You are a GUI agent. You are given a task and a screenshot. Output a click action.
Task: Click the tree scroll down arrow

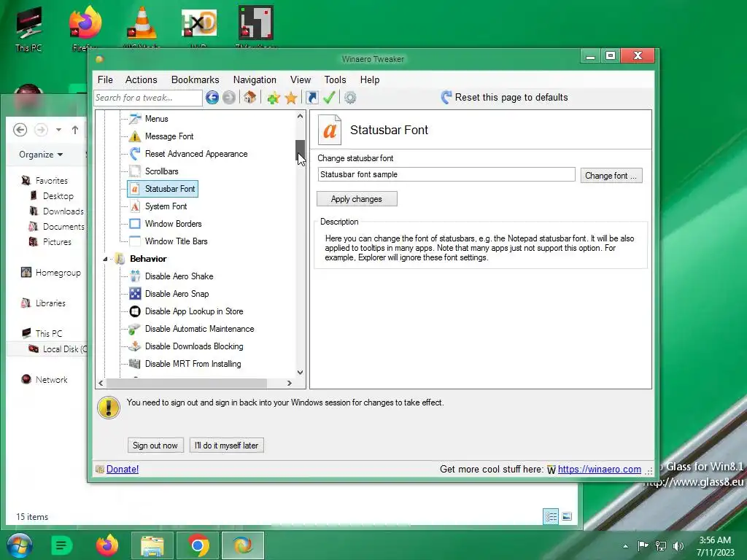point(300,373)
